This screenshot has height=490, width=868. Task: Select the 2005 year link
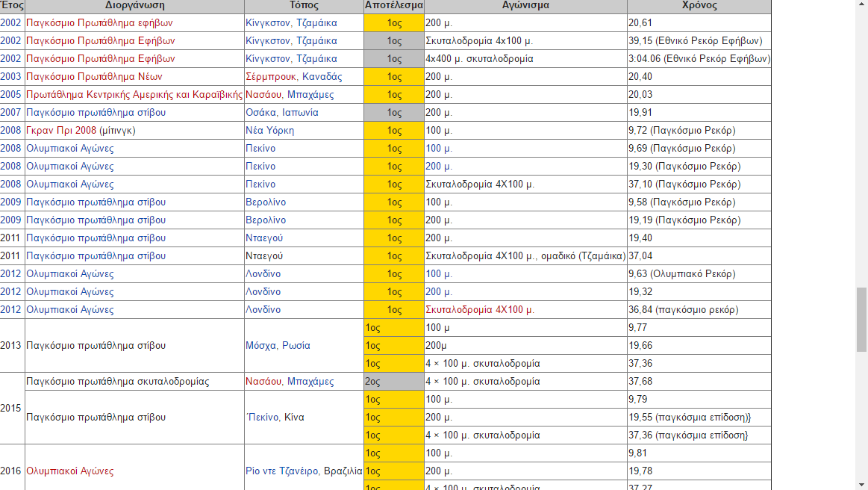[x=10, y=95]
